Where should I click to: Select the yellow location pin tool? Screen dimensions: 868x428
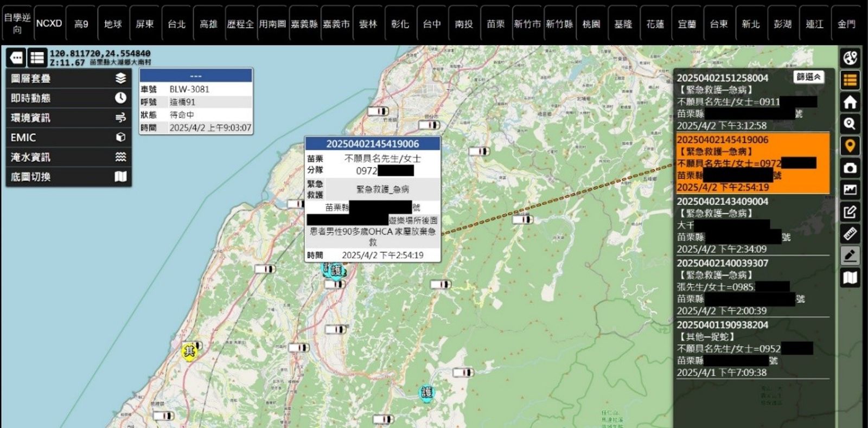(x=850, y=145)
